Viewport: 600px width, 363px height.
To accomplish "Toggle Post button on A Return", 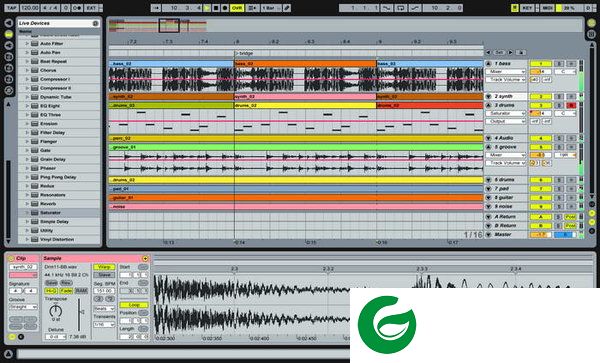I will tap(571, 217).
